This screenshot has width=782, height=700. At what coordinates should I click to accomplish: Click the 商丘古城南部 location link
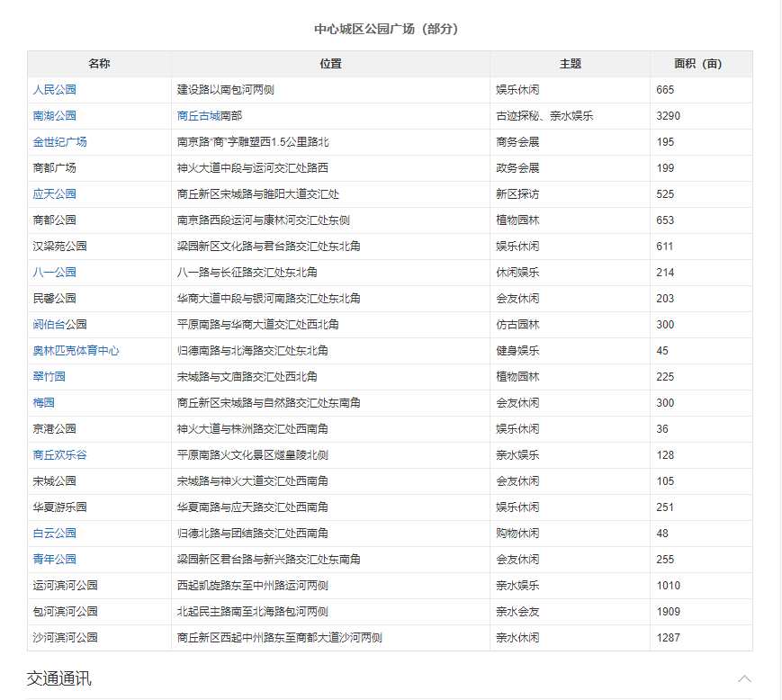tap(210, 116)
